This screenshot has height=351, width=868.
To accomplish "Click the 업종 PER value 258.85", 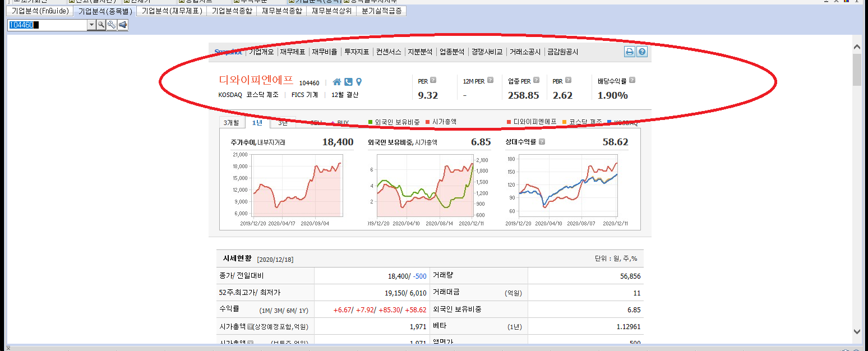I will point(524,95).
